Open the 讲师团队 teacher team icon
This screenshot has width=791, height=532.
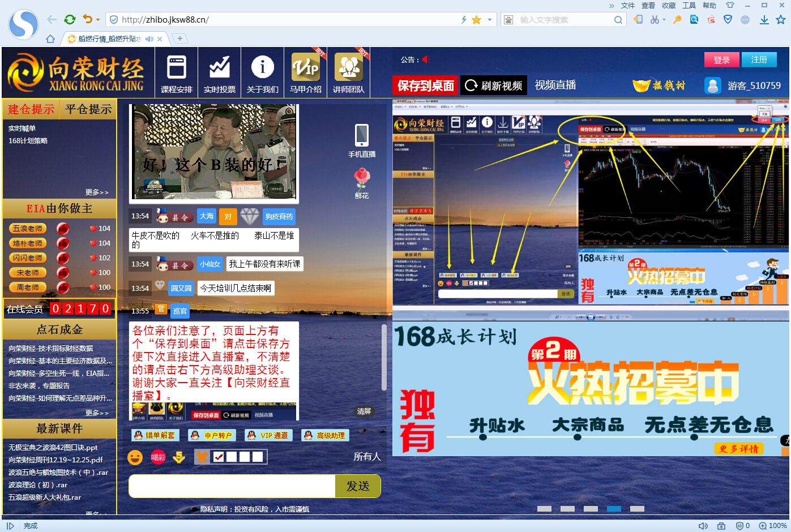click(349, 67)
